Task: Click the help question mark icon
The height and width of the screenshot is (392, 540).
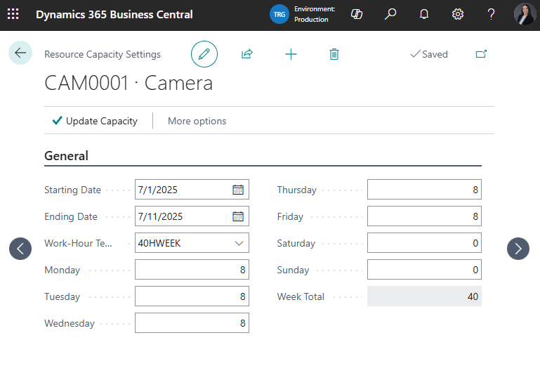Action: tap(491, 14)
